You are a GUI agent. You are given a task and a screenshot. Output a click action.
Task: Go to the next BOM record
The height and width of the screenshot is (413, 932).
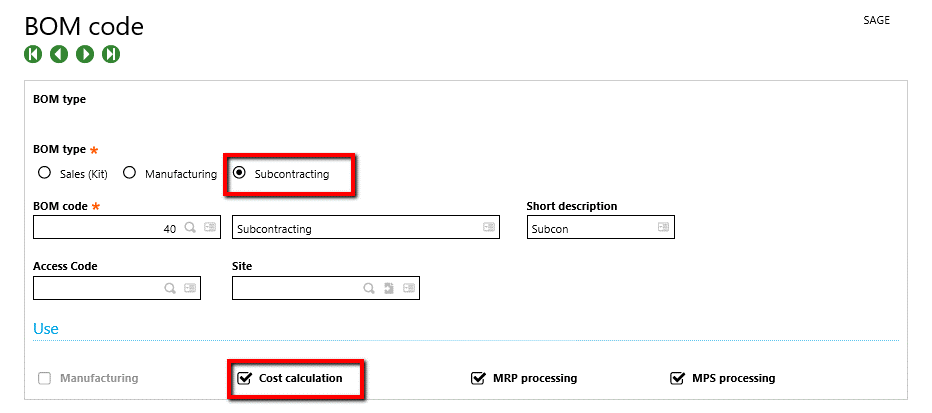pos(85,54)
